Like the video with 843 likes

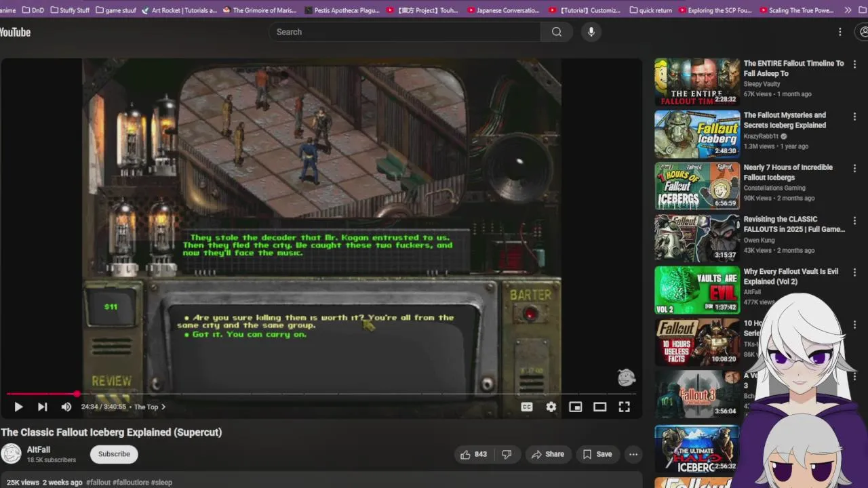click(x=473, y=454)
